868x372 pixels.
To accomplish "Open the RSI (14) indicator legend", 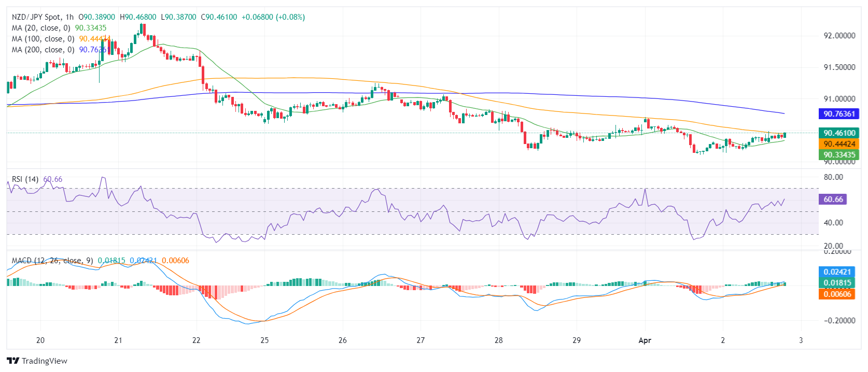I will pyautogui.click(x=25, y=179).
